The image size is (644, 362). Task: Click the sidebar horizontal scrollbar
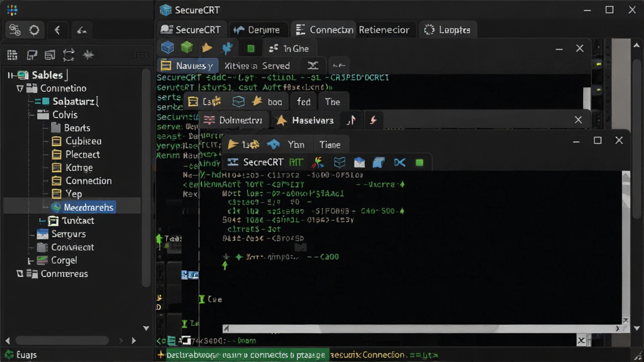(x=62, y=340)
